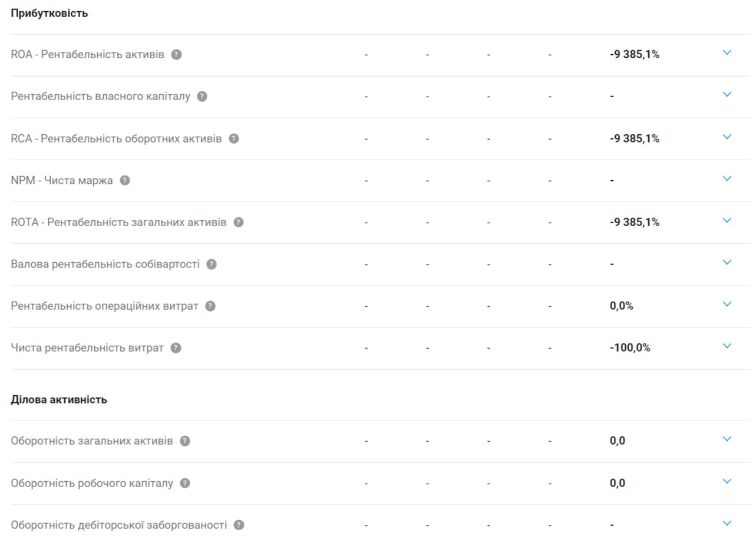Expand Рентабельність власного капіталу row chevron
This screenshot has height=536, width=756.
[727, 95]
